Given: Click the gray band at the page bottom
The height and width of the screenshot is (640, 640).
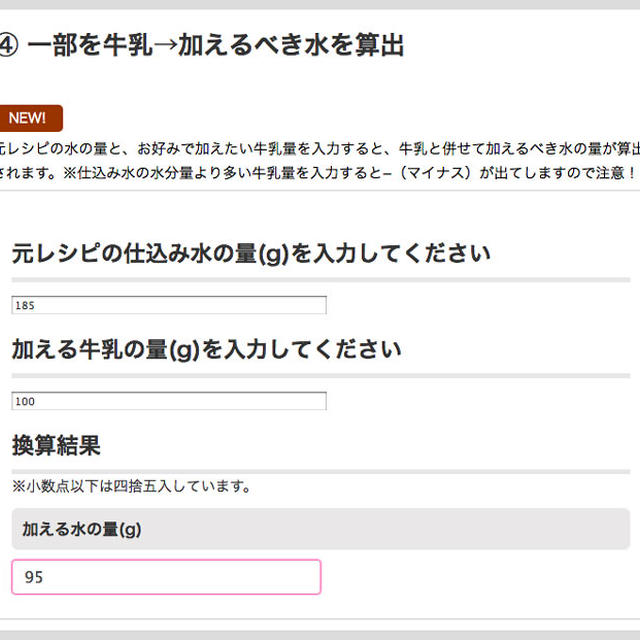Looking at the screenshot, I should (x=320, y=635).
